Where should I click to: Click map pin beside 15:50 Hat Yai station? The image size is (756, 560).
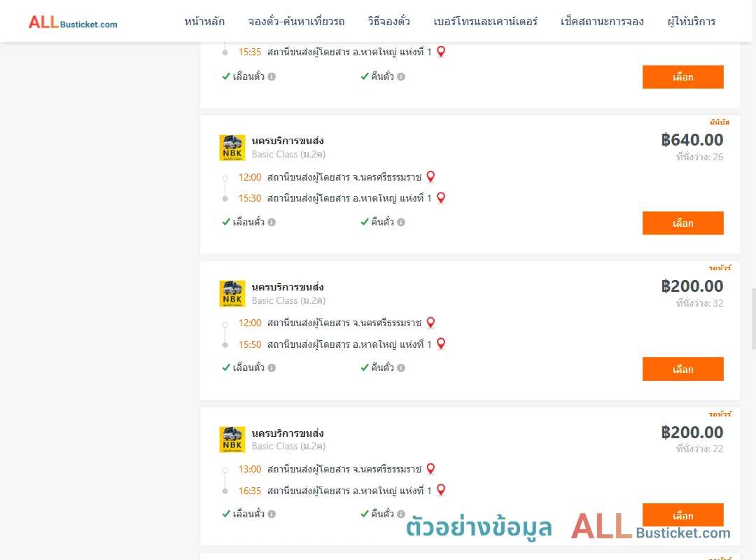tap(441, 344)
